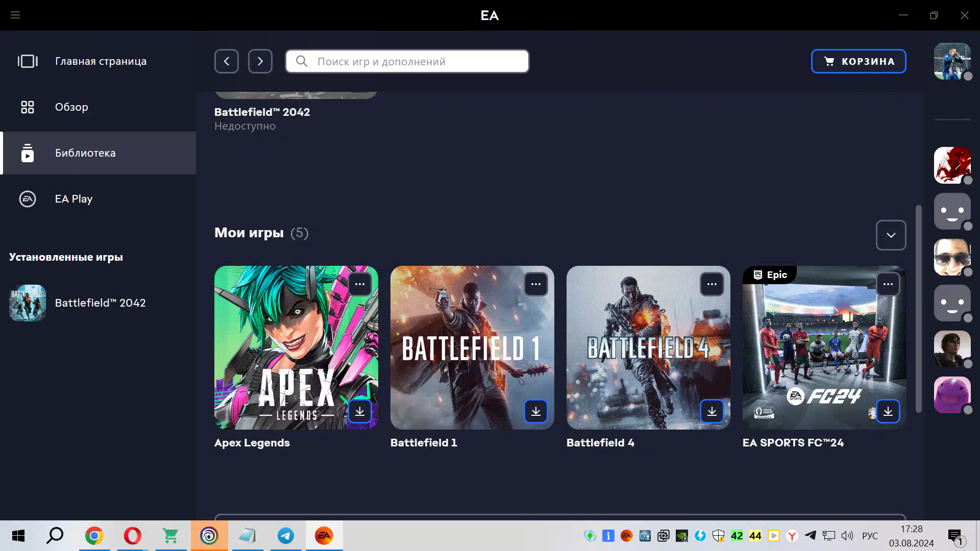Navigate forward with the right arrow button
Screen dimensions: 980x551
(x=260, y=61)
